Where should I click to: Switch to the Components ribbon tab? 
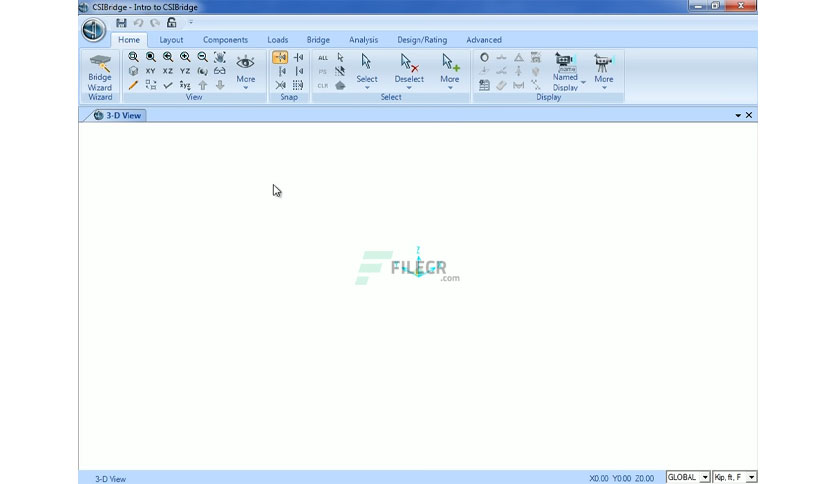[x=225, y=40]
